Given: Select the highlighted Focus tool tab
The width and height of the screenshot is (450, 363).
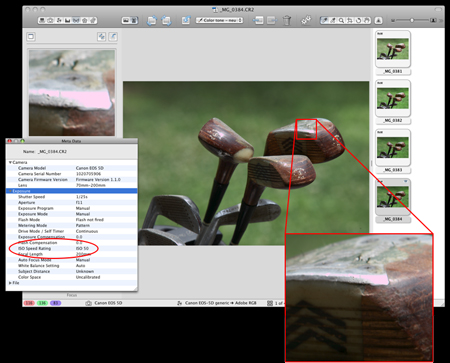Looking at the screenshot, I should click(x=76, y=21).
